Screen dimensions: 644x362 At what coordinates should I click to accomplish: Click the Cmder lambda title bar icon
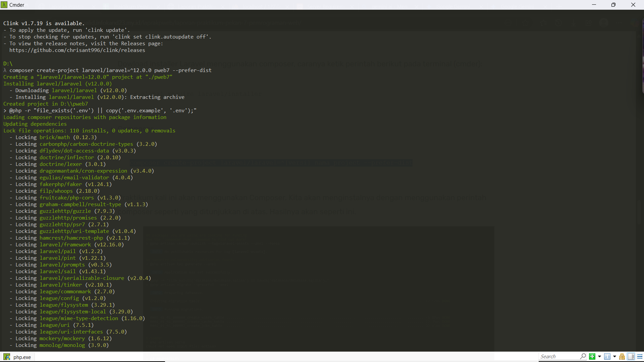pos(4,5)
